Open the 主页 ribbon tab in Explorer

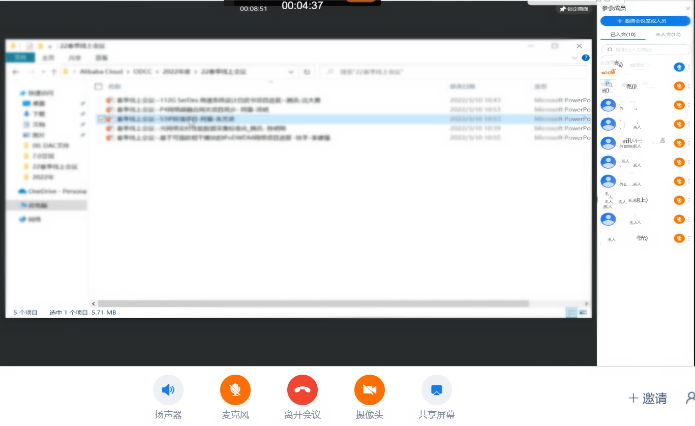[48, 58]
